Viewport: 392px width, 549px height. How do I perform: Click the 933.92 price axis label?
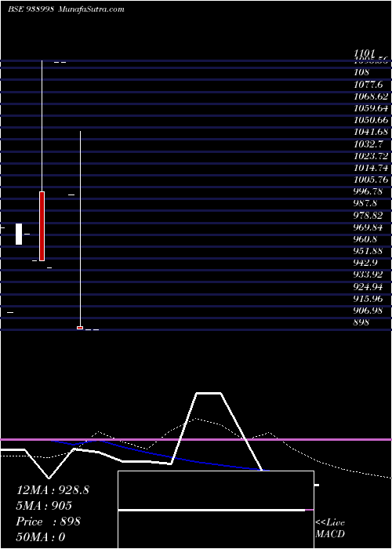pos(368,274)
